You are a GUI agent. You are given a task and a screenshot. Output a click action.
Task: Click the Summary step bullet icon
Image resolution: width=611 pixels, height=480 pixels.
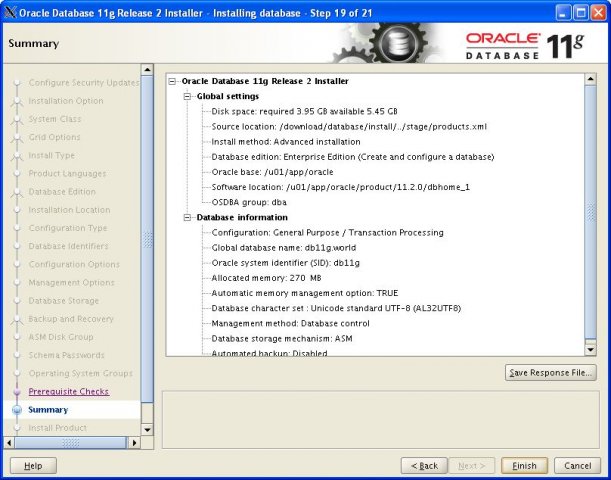pyautogui.click(x=17, y=410)
